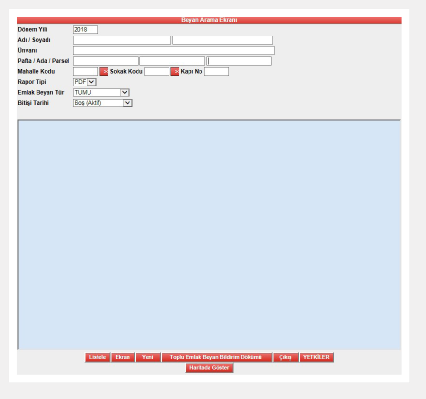
Task: Open the Bitiş Tarihi dropdown
Action: click(x=103, y=103)
